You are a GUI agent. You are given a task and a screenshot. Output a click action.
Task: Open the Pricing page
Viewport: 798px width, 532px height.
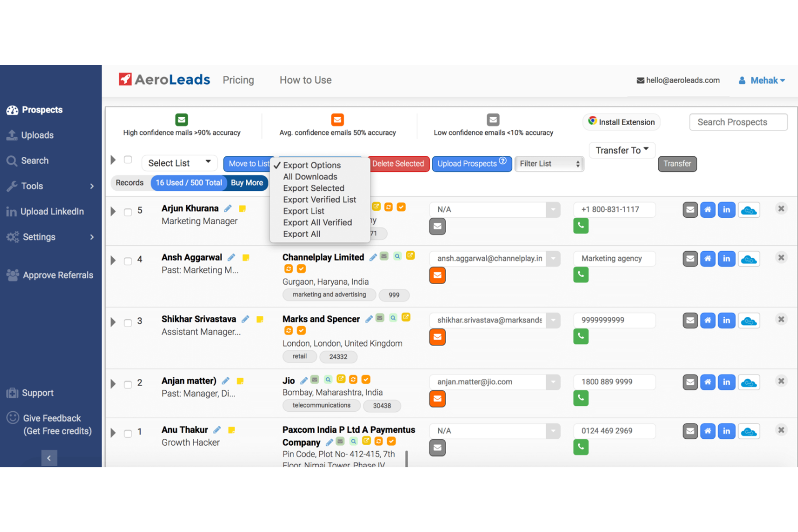[x=238, y=80]
